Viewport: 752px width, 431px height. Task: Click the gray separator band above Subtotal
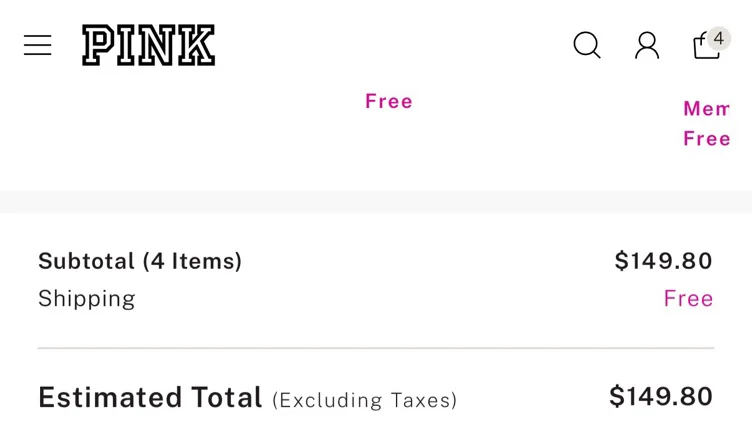point(376,201)
